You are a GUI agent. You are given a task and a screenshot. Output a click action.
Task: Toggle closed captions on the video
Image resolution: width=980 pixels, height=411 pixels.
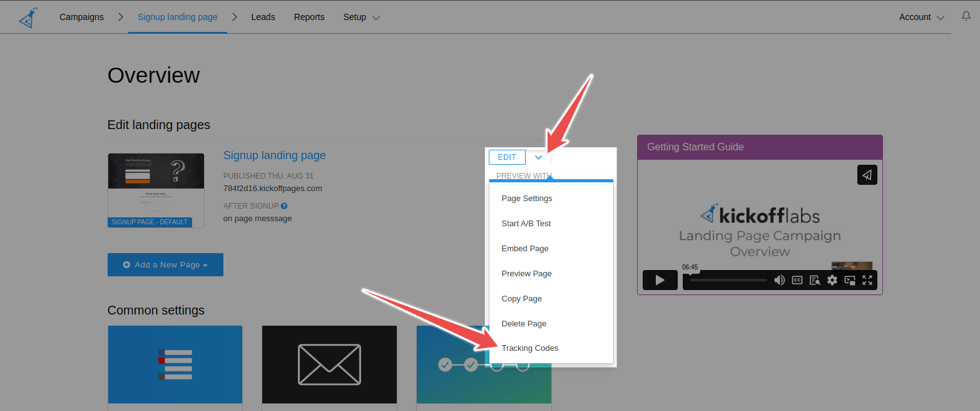(797, 280)
